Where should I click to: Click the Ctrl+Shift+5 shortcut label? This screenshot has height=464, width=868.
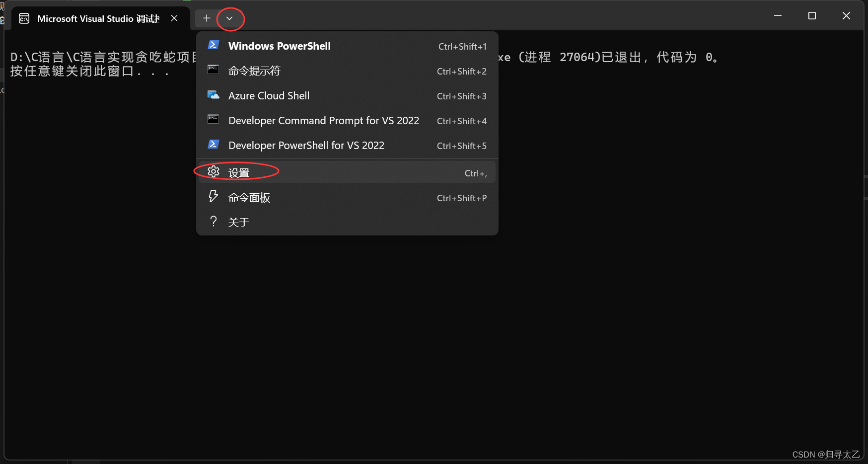tap(462, 146)
